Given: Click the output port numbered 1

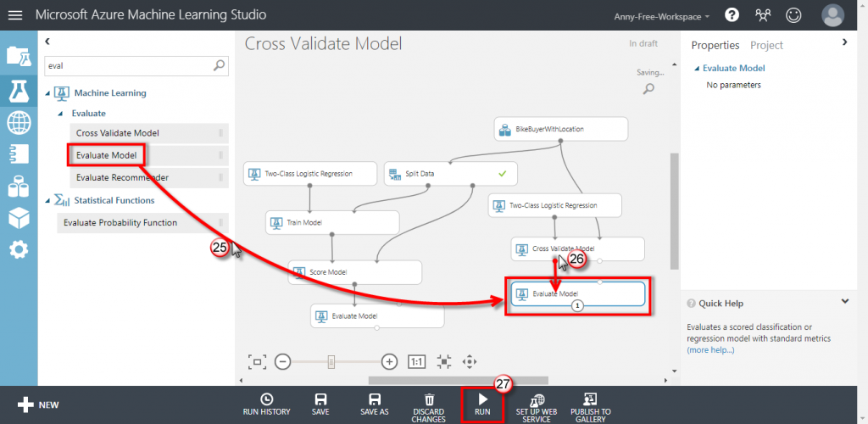Looking at the screenshot, I should click(x=578, y=305).
